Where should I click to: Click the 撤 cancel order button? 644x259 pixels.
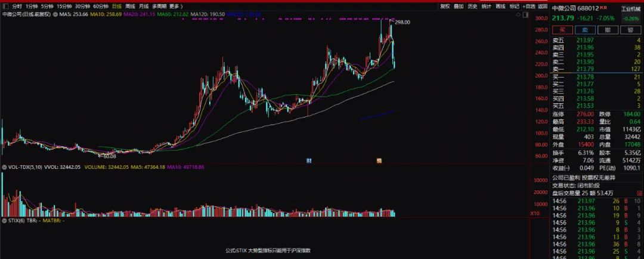click(x=608, y=30)
